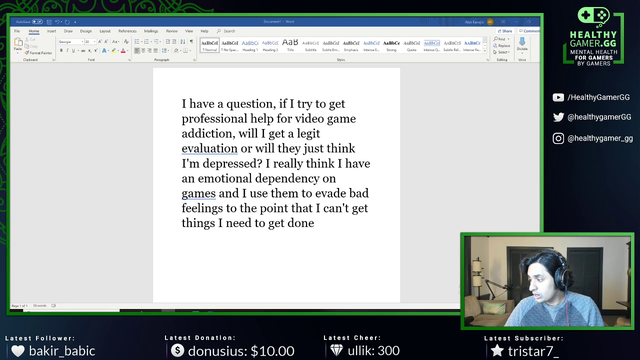The height and width of the screenshot is (360, 640).
Task: Switch to the View tab
Action: point(189,31)
